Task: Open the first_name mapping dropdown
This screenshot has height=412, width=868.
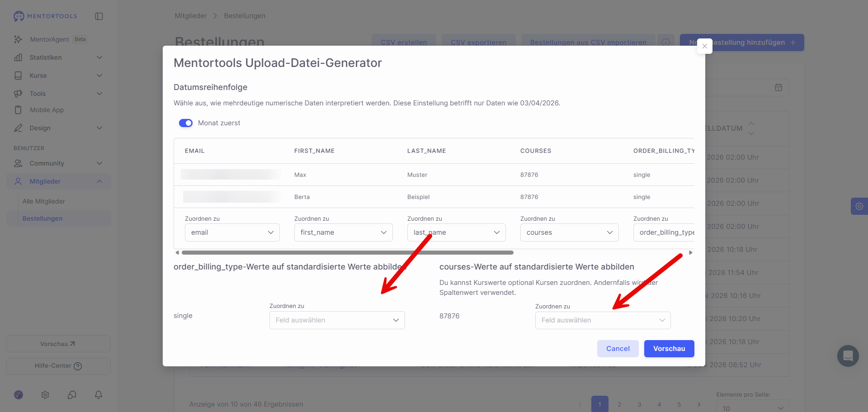Action: (x=344, y=232)
